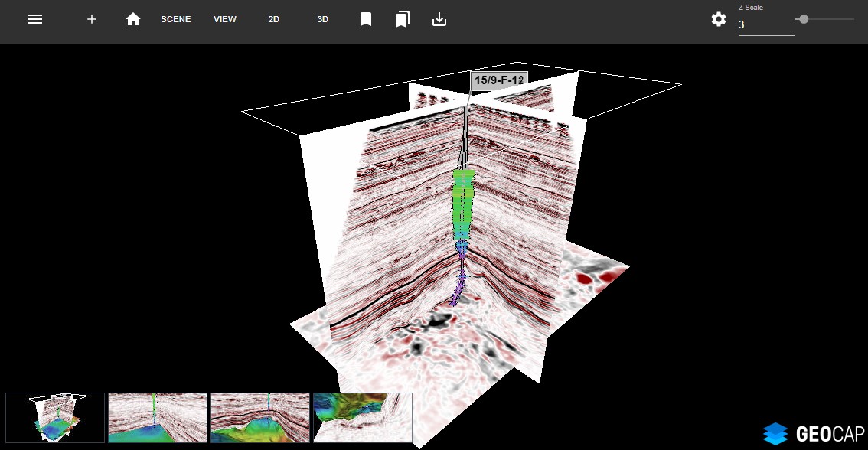This screenshot has height=450, width=868.
Task: Open the bookmarks collection icon
Action: click(x=403, y=19)
